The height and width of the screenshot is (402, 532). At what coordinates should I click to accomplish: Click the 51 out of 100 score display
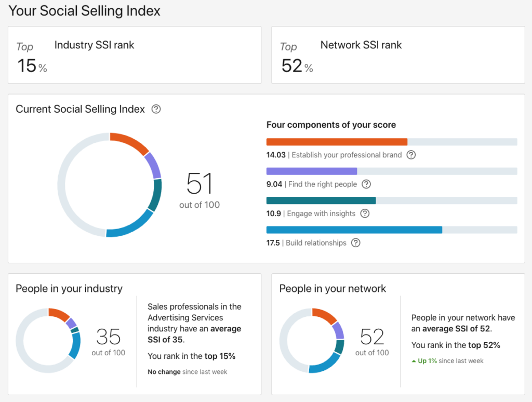(x=199, y=190)
